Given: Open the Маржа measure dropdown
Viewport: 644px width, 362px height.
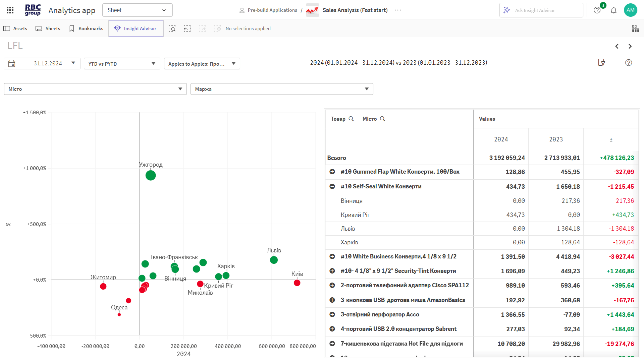Looking at the screenshot, I should tap(282, 89).
